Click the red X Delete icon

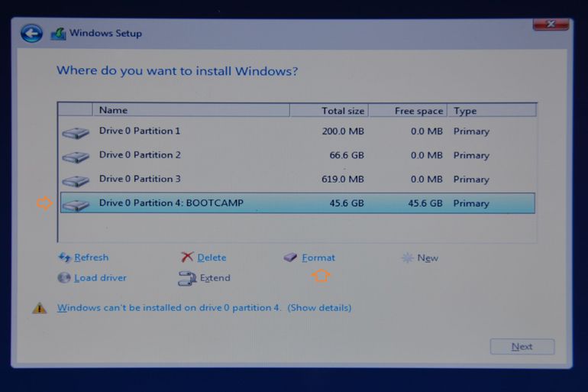click(187, 258)
